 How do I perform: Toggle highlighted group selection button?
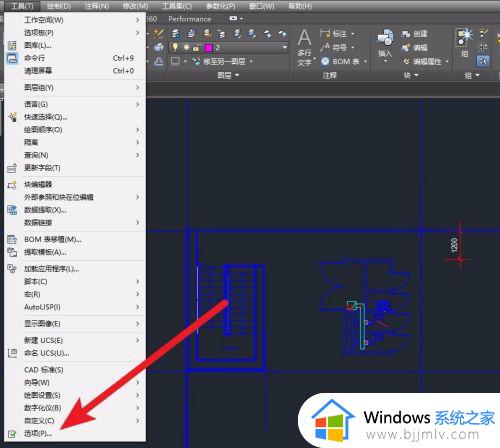point(483,61)
